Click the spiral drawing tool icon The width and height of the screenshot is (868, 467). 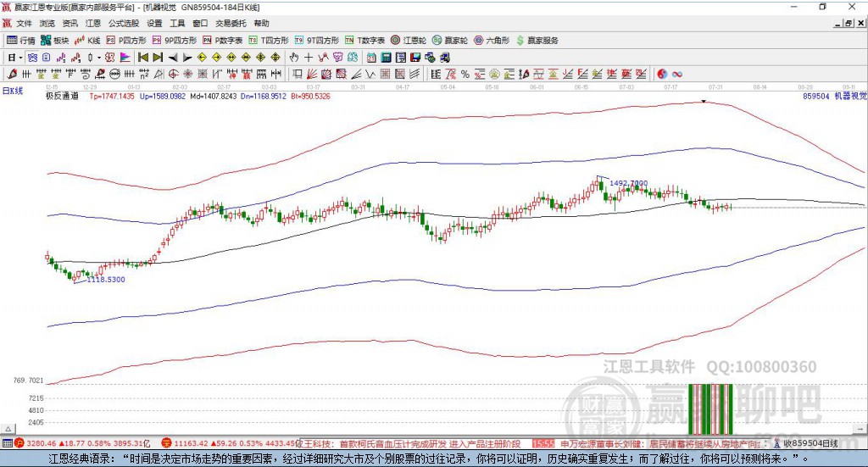(86, 74)
